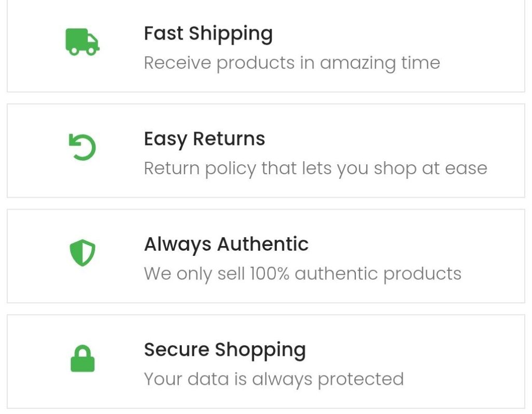Click "Your data is always protected" text
The image size is (532, 414).
pos(273,379)
